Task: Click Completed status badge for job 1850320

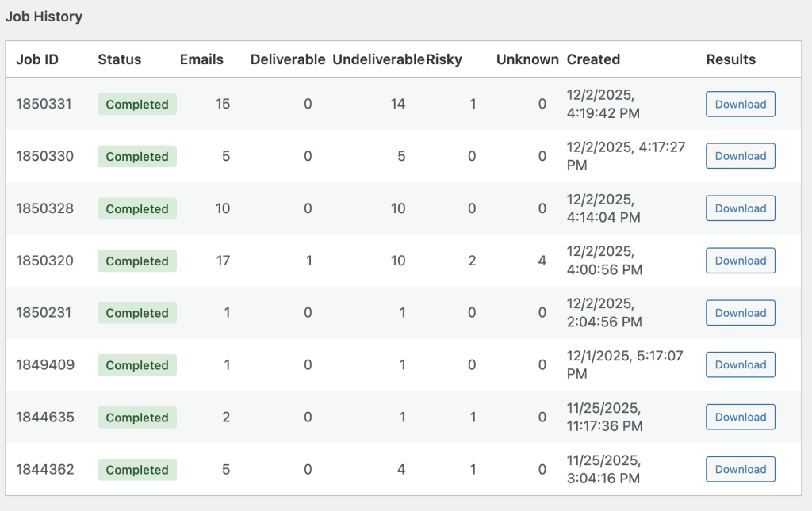Action: [137, 261]
